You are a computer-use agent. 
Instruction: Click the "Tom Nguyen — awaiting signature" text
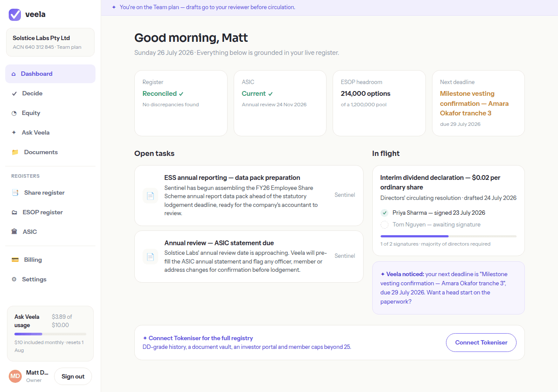[x=436, y=225]
